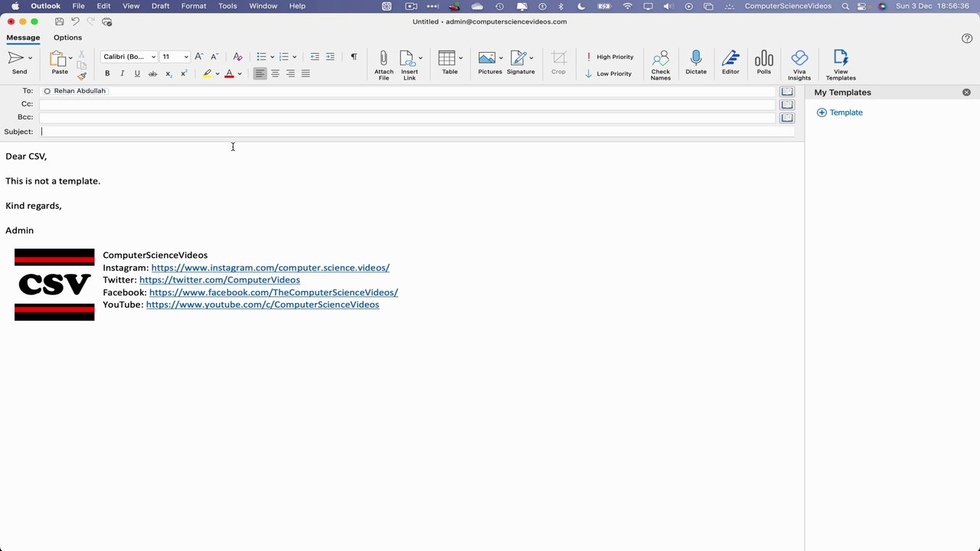
Task: Open the help question mark icon
Action: pos(967,38)
